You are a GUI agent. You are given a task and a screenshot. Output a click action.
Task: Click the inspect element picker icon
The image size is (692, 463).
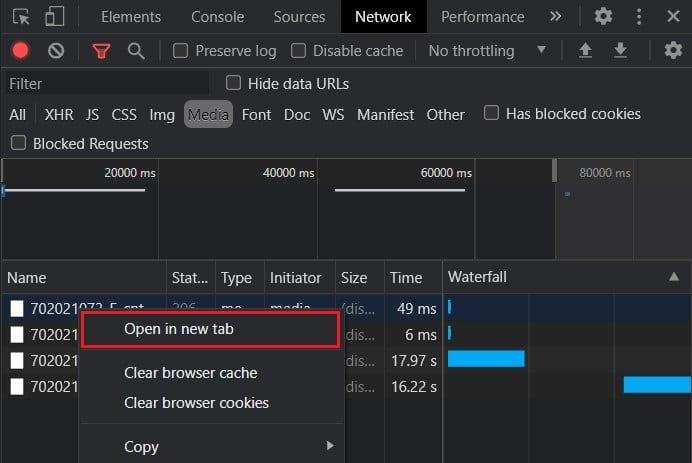pos(21,17)
